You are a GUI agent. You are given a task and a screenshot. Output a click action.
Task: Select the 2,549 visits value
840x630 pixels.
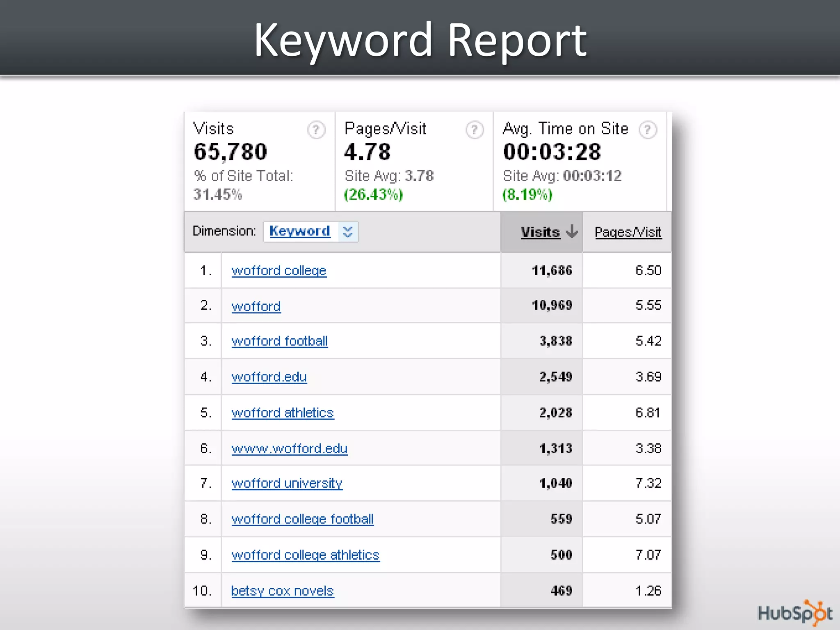pyautogui.click(x=555, y=377)
